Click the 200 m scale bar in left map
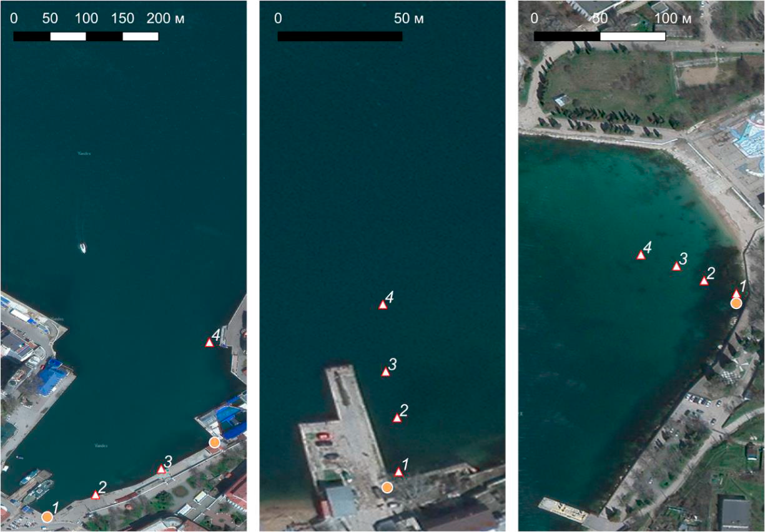Screen dimensions: 765x532 click(x=86, y=36)
